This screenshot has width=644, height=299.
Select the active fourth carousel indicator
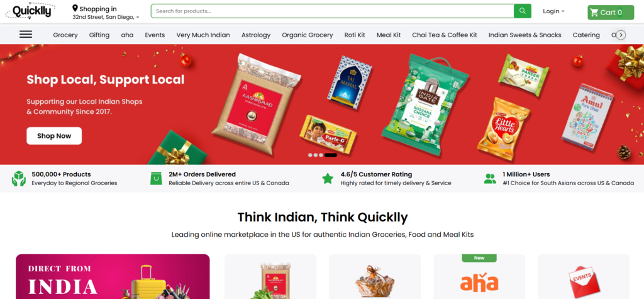(331, 155)
